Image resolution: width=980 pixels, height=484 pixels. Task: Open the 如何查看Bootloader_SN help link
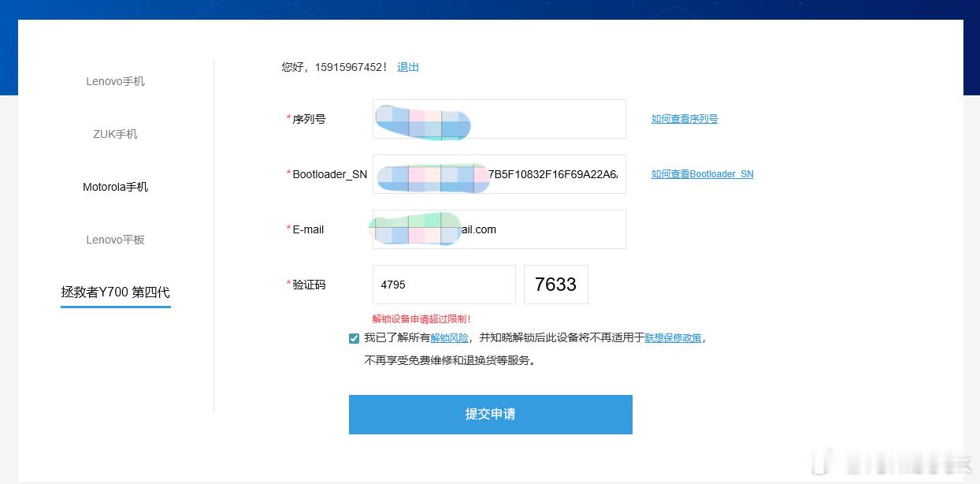coord(703,174)
